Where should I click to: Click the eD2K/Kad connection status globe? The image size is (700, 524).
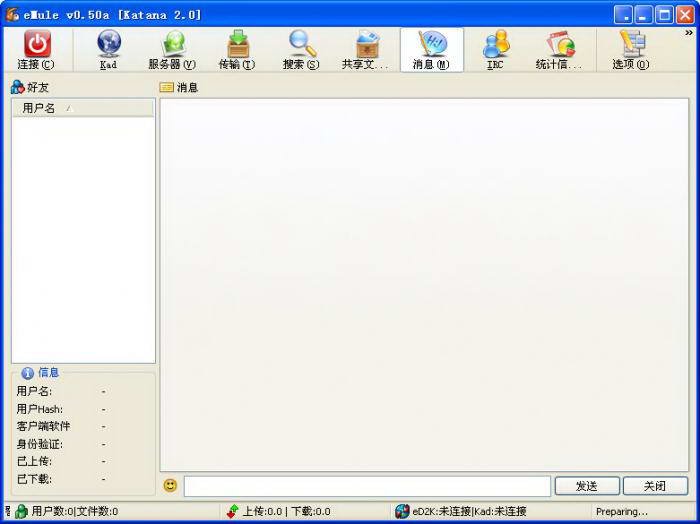click(402, 512)
